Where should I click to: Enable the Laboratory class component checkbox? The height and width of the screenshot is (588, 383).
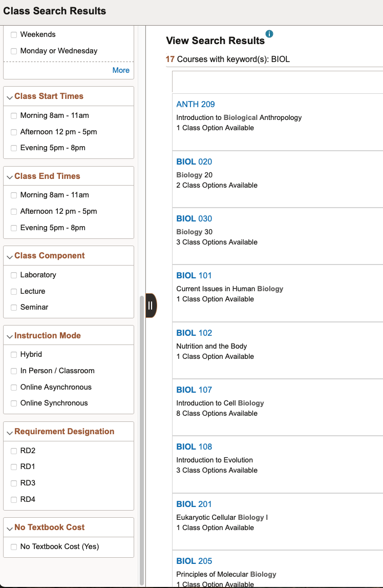click(x=14, y=275)
